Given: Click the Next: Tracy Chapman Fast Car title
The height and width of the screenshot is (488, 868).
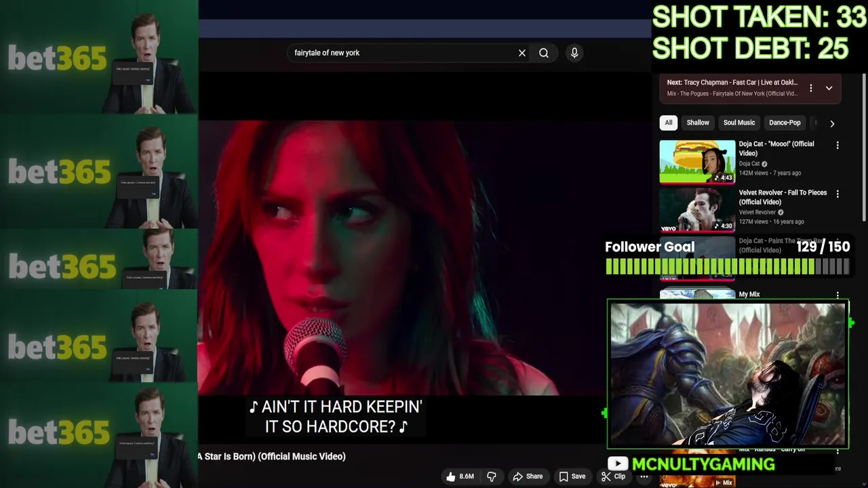Looking at the screenshot, I should (732, 82).
